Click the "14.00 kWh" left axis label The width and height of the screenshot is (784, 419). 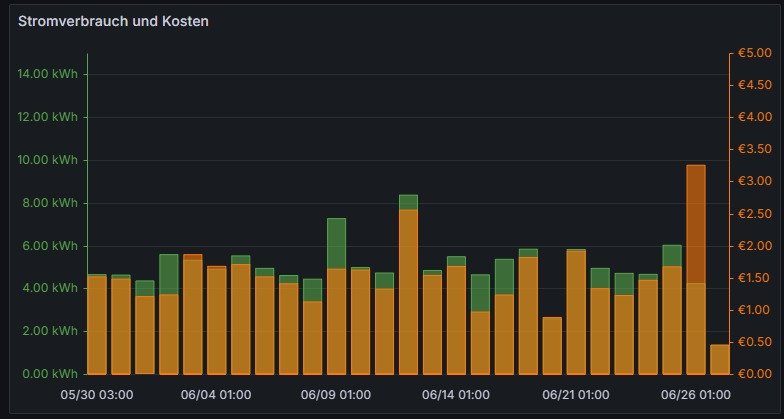[47, 74]
